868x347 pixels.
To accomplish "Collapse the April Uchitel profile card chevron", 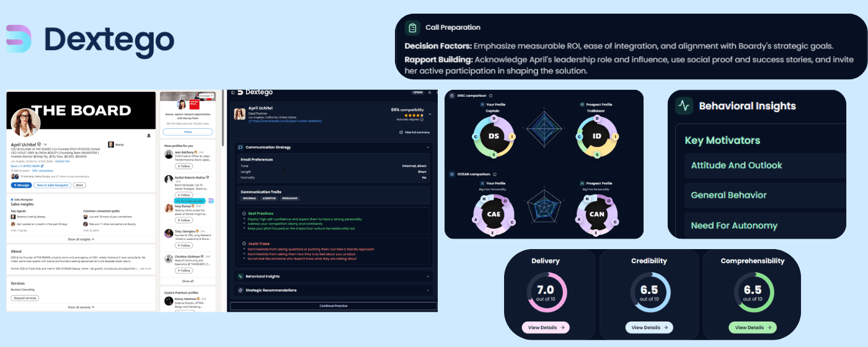I will (430, 114).
